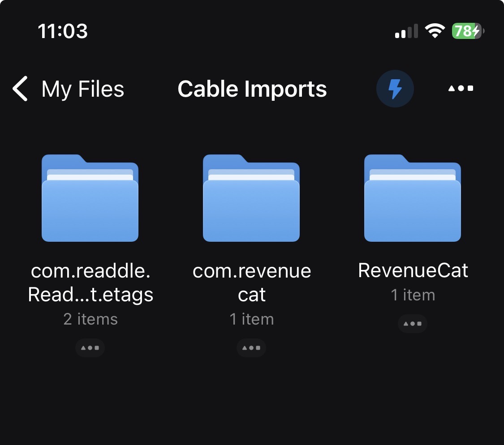Open the com.readdle.Read...t.etags folder icon
This screenshot has width=504, height=445.
(x=90, y=198)
